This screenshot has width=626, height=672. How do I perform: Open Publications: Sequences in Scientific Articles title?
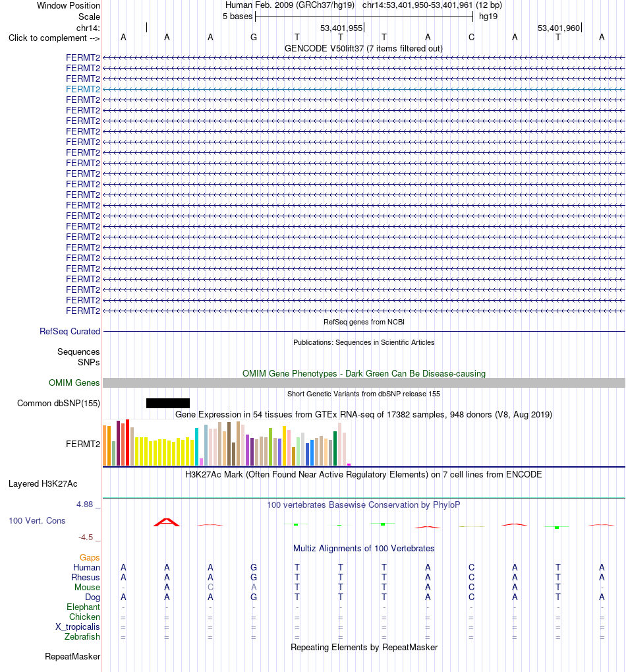click(364, 342)
